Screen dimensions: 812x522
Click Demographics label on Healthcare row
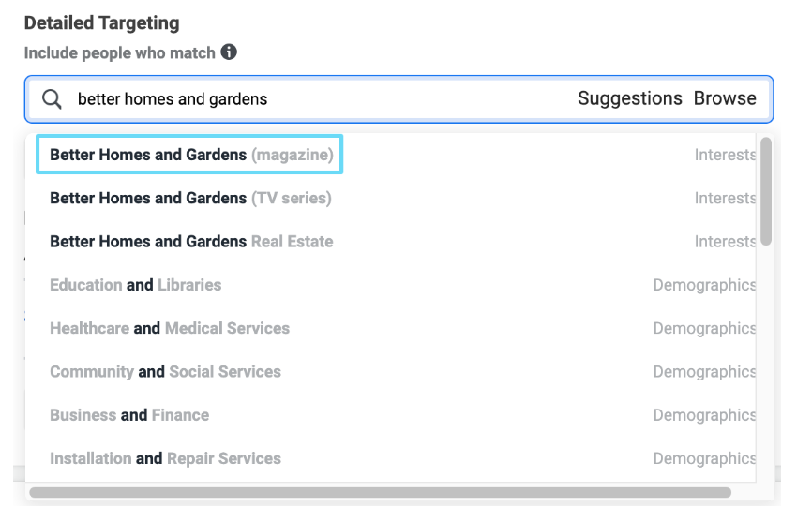tap(704, 329)
